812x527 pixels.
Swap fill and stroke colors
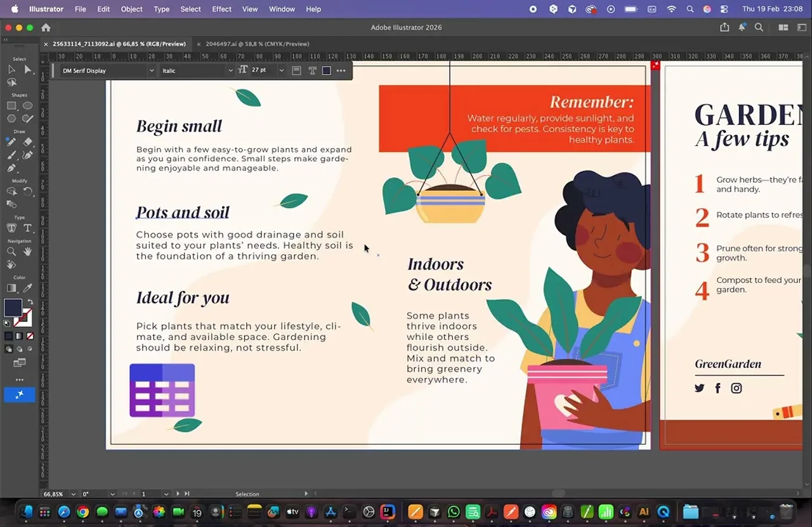pyautogui.click(x=30, y=303)
